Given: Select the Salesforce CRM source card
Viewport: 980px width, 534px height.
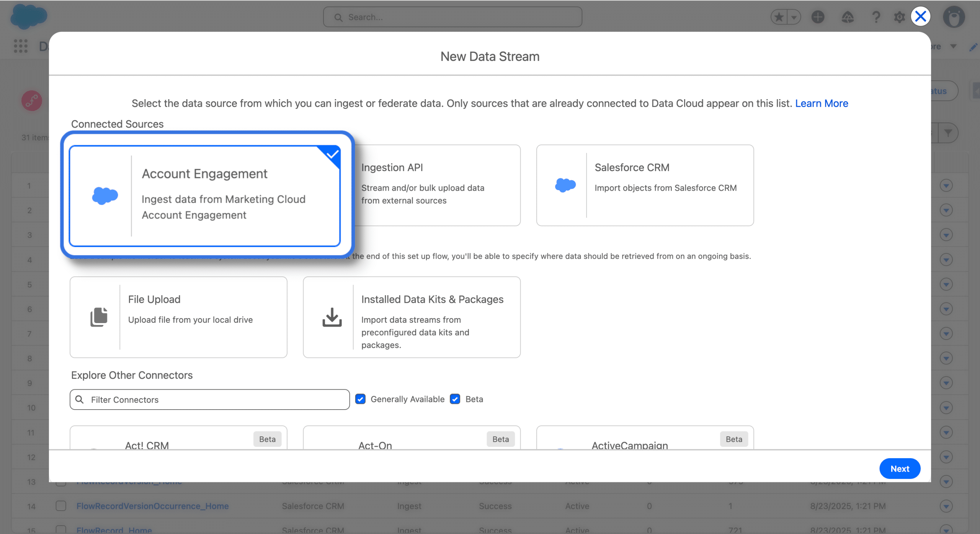Looking at the screenshot, I should [x=645, y=185].
